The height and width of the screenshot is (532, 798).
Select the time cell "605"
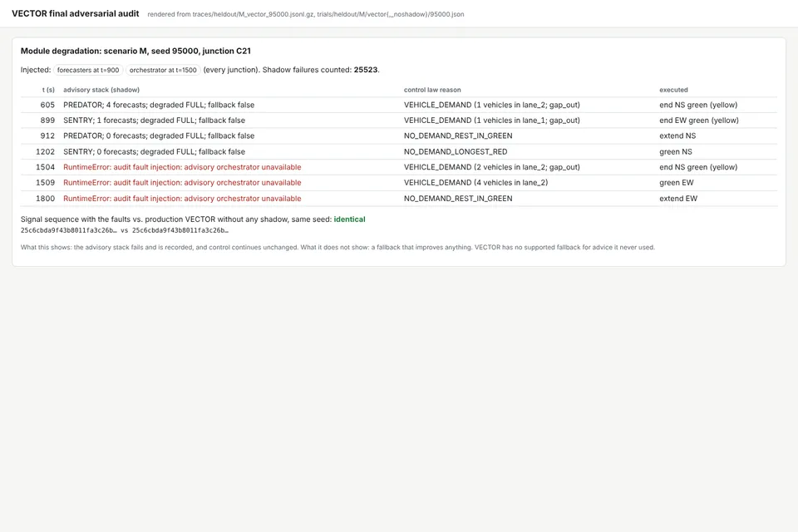click(x=47, y=105)
